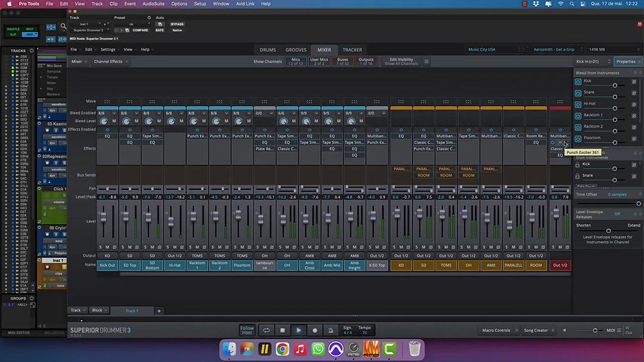Click Buses 7 of 32 channel filter

[x=342, y=62]
